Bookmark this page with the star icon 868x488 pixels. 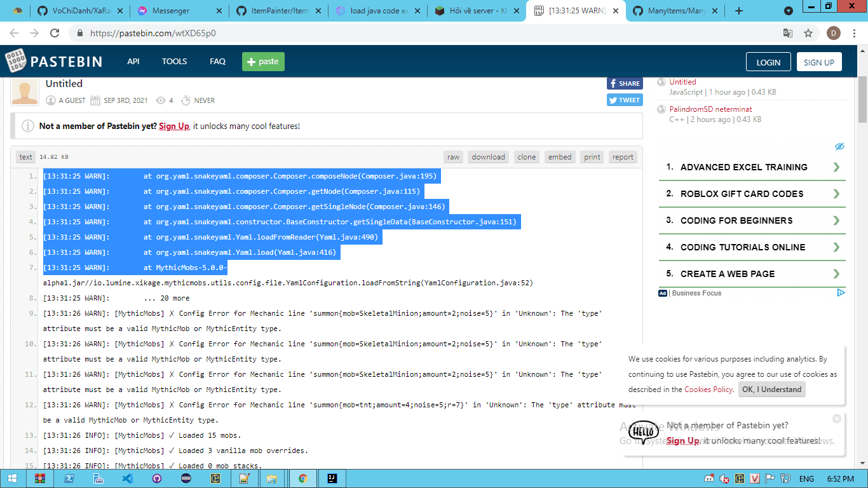click(x=808, y=33)
